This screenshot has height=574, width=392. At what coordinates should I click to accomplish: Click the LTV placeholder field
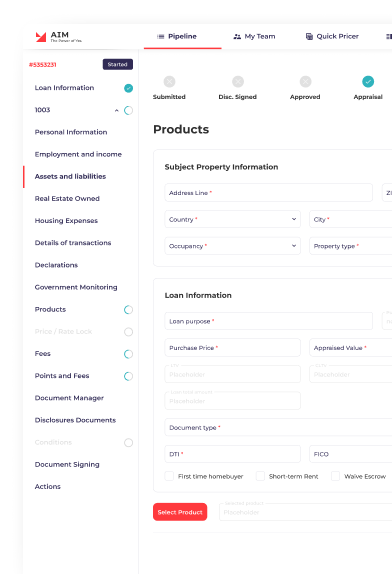coord(232,374)
